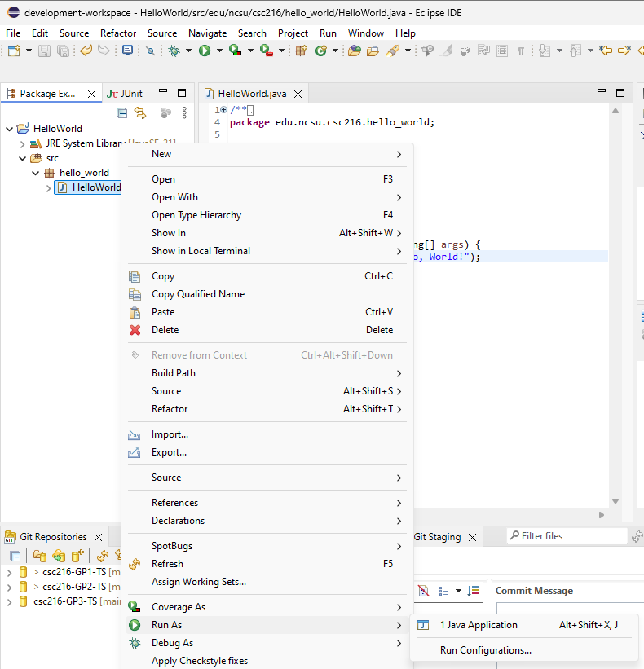Image resolution: width=644 pixels, height=669 pixels.
Task: Open Package Explorer View Menu dots
Action: [184, 112]
